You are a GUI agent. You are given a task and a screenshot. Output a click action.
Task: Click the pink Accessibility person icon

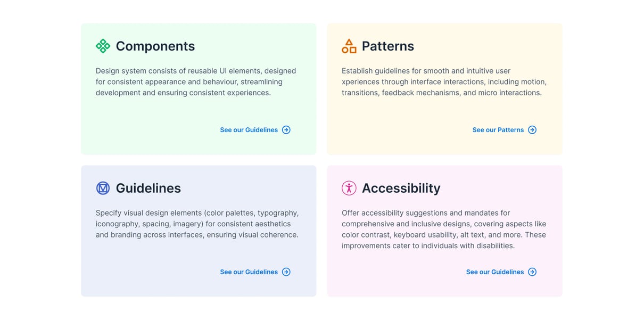(x=349, y=188)
